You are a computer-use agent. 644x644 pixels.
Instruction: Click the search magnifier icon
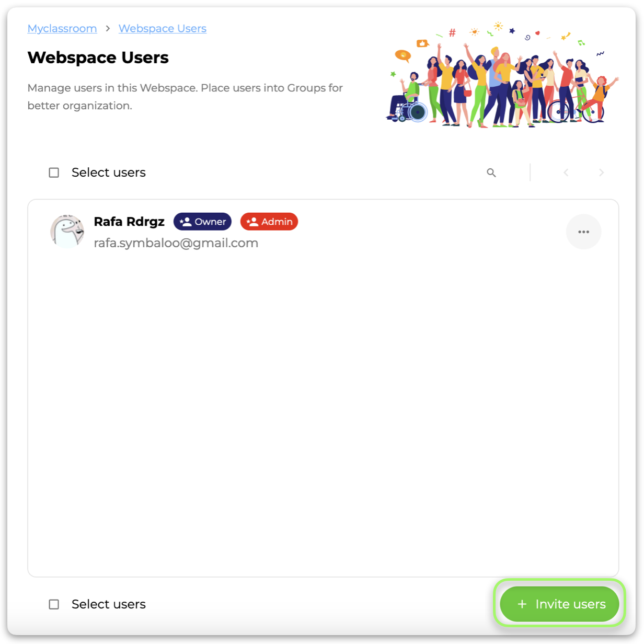491,172
